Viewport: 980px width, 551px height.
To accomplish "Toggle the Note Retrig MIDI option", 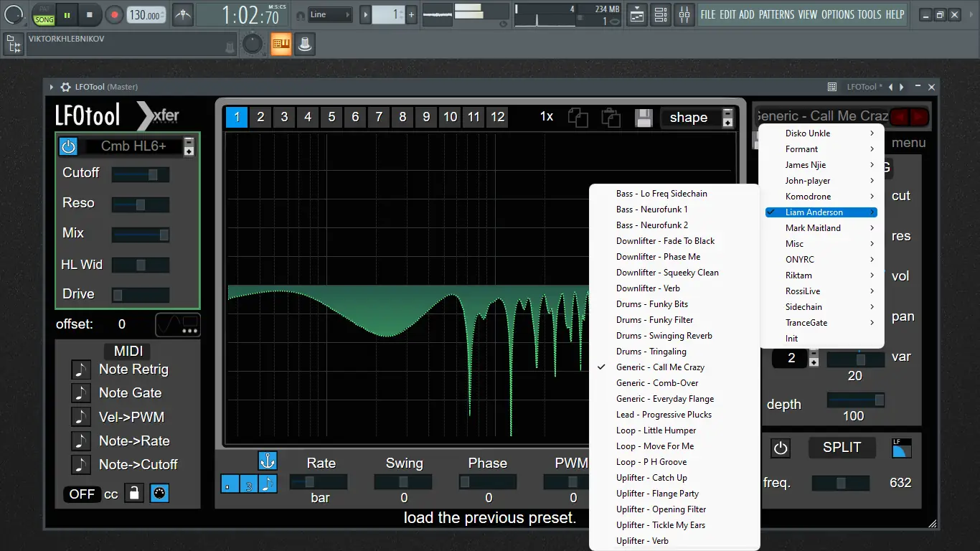I will tap(81, 369).
